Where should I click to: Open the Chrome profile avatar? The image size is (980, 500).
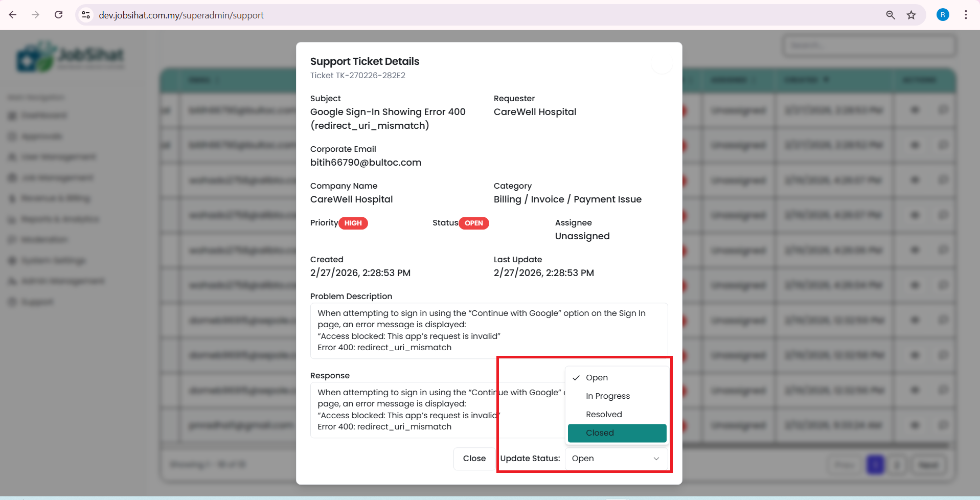[942, 15]
